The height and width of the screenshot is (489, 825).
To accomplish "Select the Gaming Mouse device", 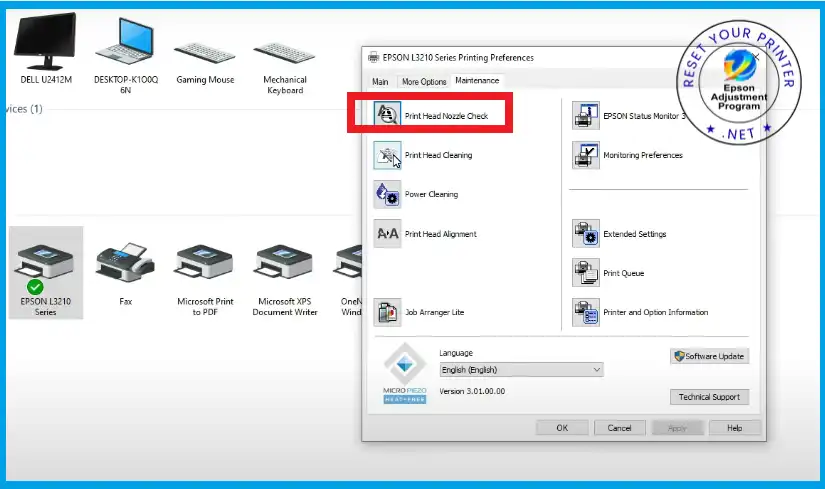I will click(205, 63).
